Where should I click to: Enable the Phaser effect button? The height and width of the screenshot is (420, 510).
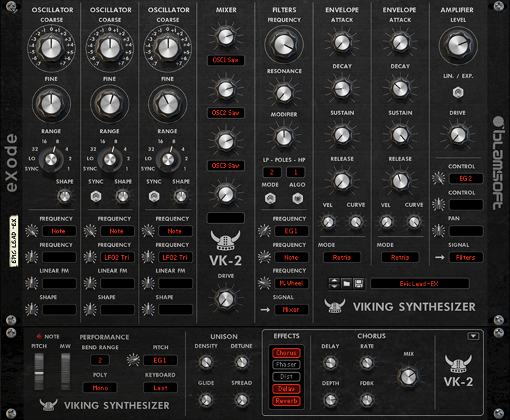point(286,365)
